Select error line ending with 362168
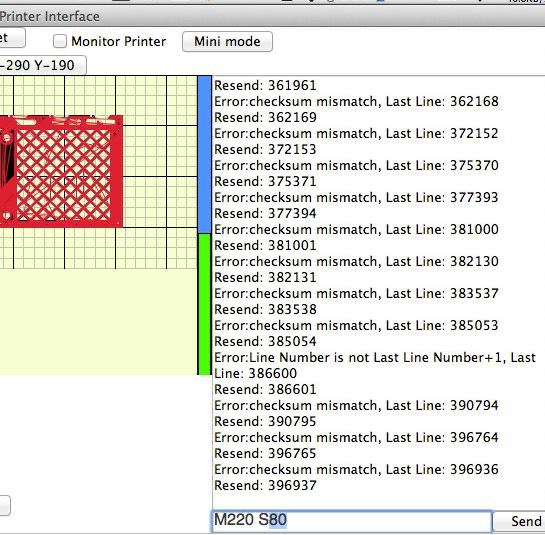The image size is (545, 535). pyautogui.click(x=356, y=102)
